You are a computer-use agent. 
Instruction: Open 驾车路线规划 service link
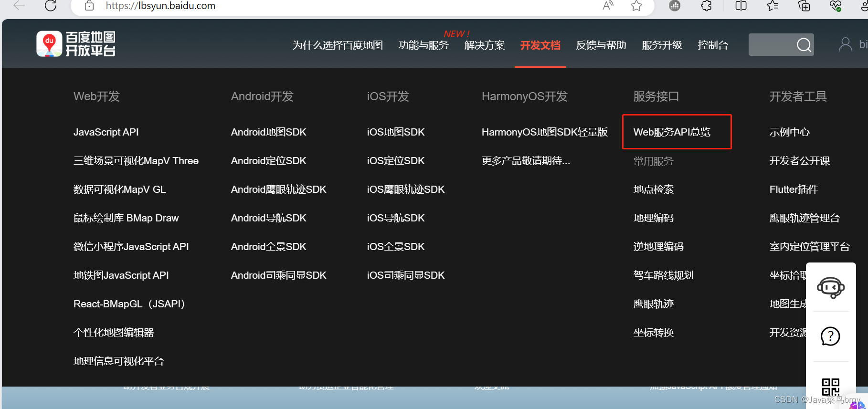(x=664, y=275)
